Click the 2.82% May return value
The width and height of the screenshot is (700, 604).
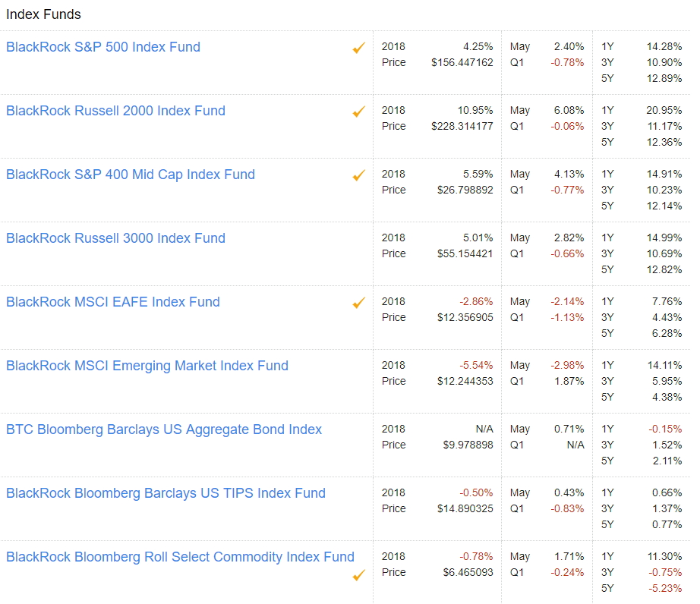coord(569,238)
